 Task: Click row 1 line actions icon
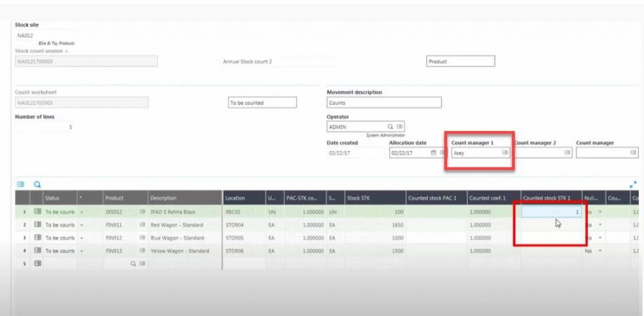coord(37,212)
